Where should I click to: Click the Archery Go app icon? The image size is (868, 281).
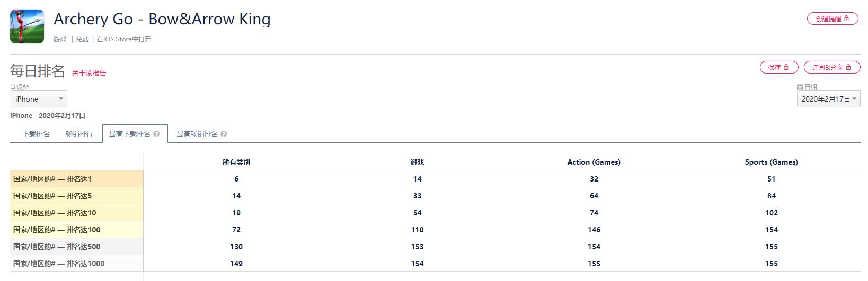coord(27,26)
